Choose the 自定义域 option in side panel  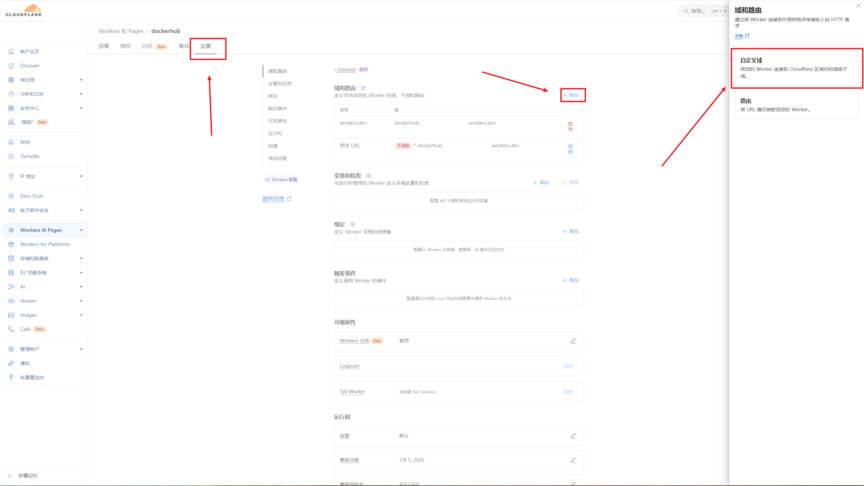(x=797, y=68)
